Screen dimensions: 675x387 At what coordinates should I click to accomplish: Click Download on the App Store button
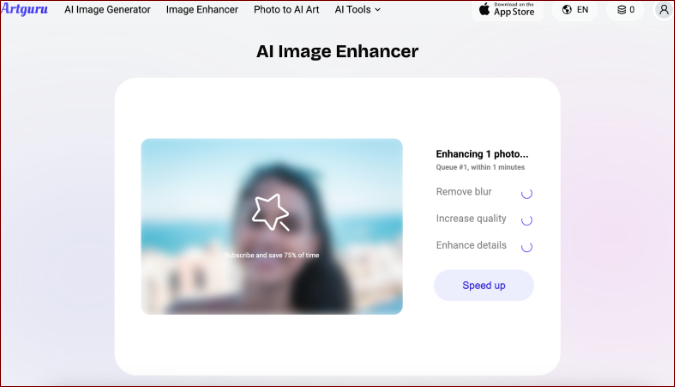(x=508, y=9)
